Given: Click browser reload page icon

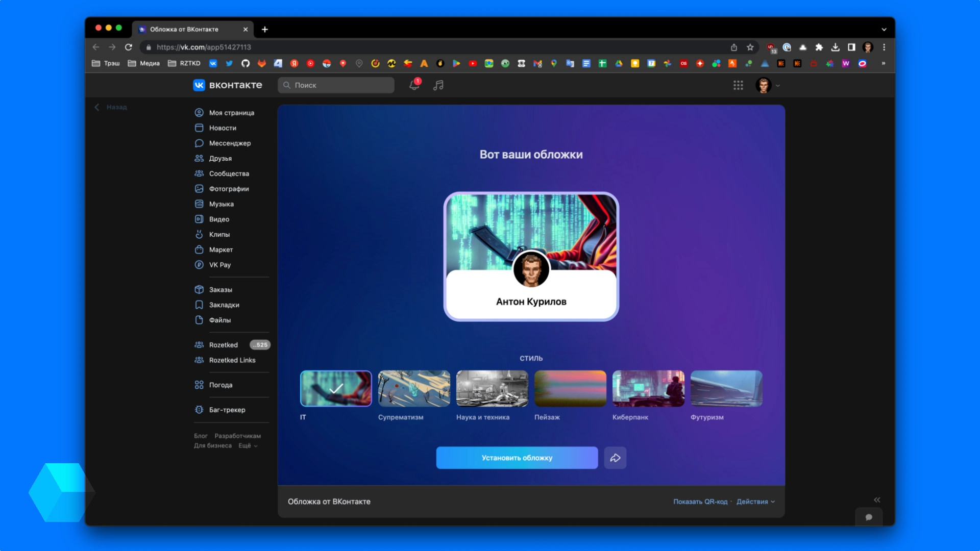Looking at the screenshot, I should click(129, 47).
